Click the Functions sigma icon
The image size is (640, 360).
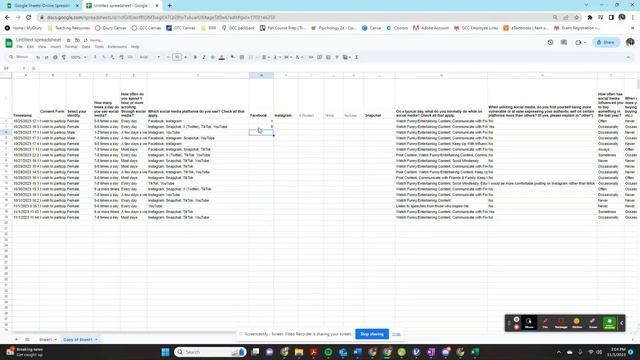click(356, 58)
